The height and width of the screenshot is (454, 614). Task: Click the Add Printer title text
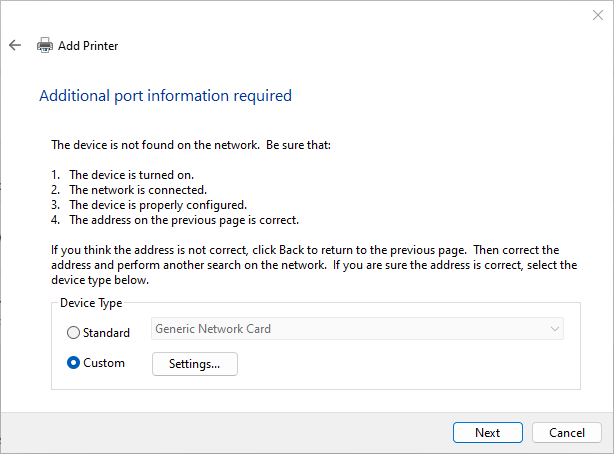(x=88, y=46)
